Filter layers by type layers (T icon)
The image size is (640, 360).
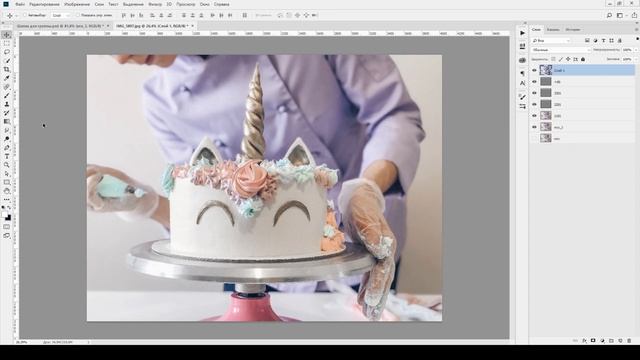tap(603, 40)
